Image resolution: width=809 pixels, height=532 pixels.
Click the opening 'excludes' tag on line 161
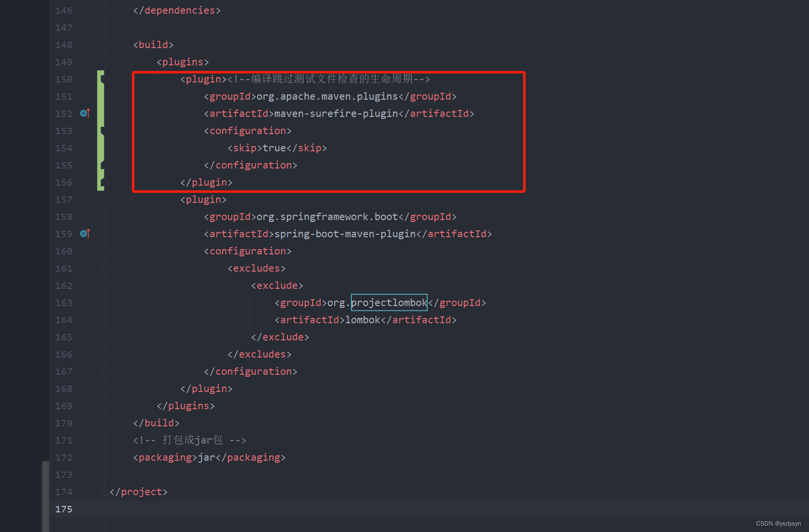click(x=257, y=268)
